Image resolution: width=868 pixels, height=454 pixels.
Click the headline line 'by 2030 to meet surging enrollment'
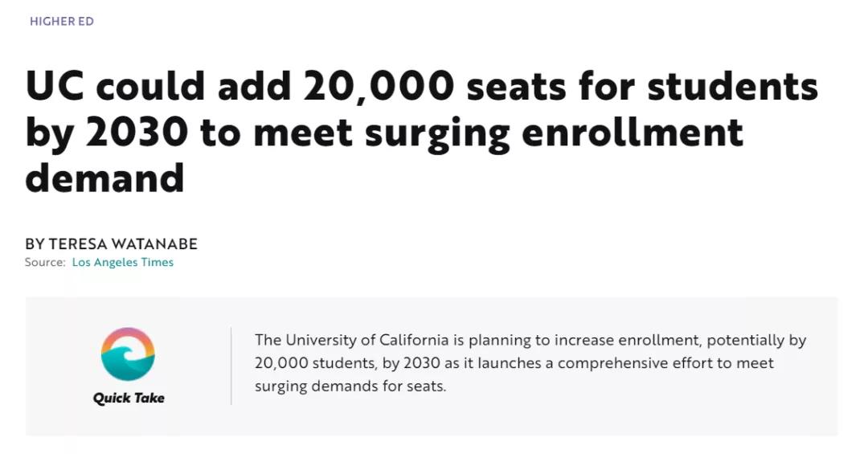click(x=384, y=134)
